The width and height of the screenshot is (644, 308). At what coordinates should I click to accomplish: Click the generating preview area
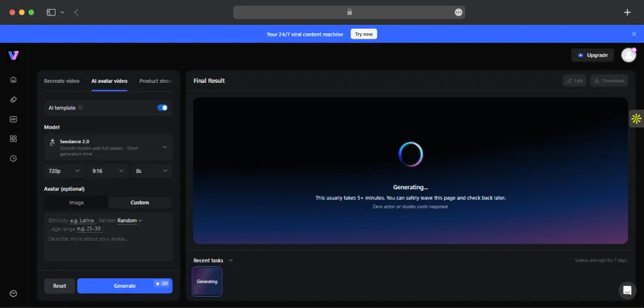point(410,170)
